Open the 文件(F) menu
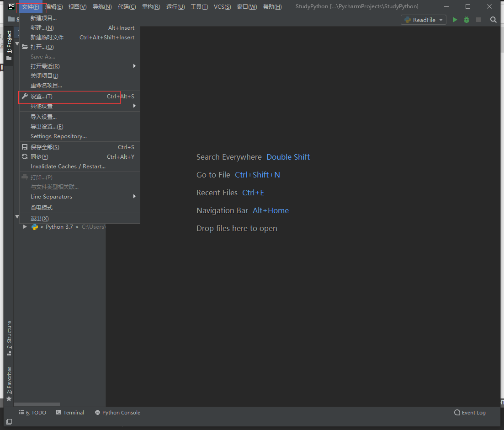Image resolution: width=504 pixels, height=430 pixels. pos(31,7)
